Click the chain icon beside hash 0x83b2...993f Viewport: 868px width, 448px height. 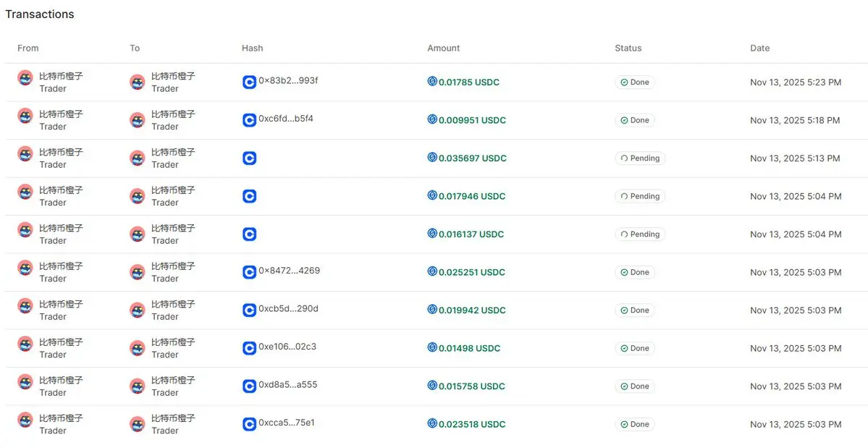pyautogui.click(x=249, y=83)
